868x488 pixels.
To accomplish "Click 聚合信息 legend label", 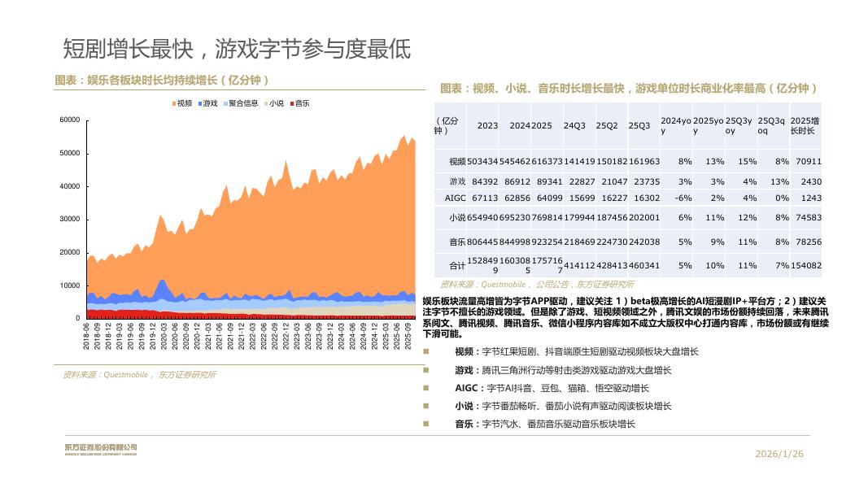I will pos(243,103).
